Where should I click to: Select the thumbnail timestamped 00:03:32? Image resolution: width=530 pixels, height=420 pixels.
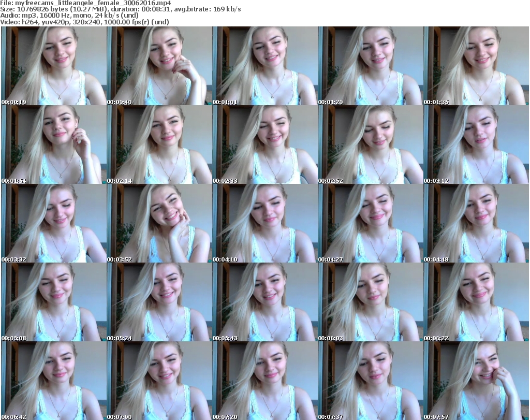pos(54,224)
